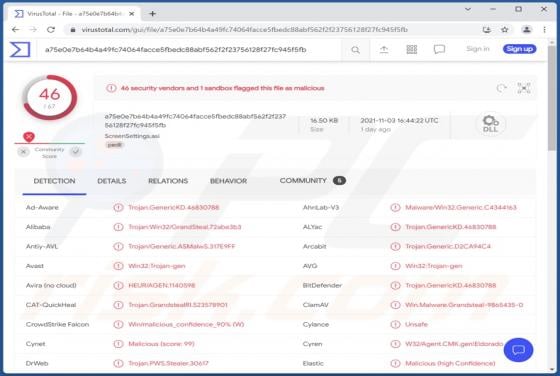Click the CAT-QuickHeal Trojan.Grandsteal detection
The image size is (560, 376).
pyautogui.click(x=178, y=305)
